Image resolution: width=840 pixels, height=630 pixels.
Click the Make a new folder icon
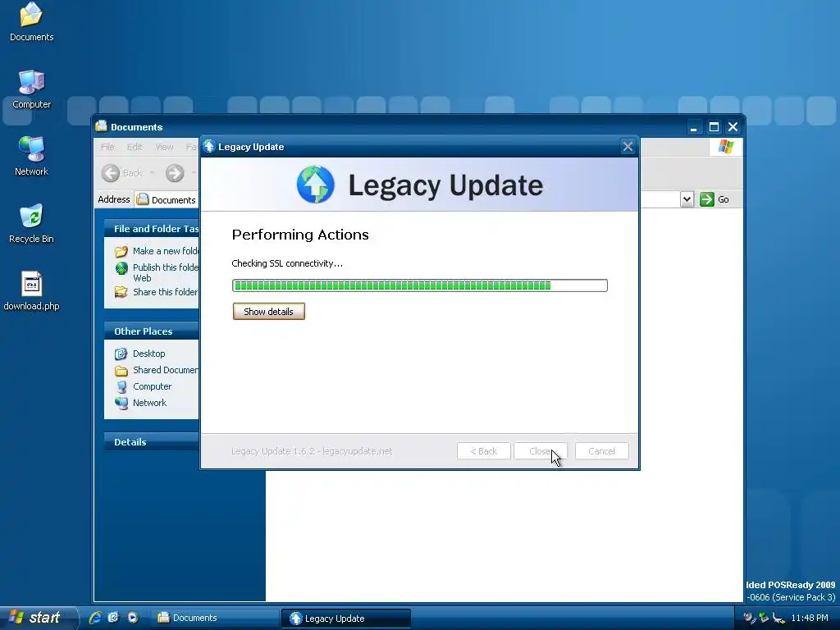[x=121, y=251]
